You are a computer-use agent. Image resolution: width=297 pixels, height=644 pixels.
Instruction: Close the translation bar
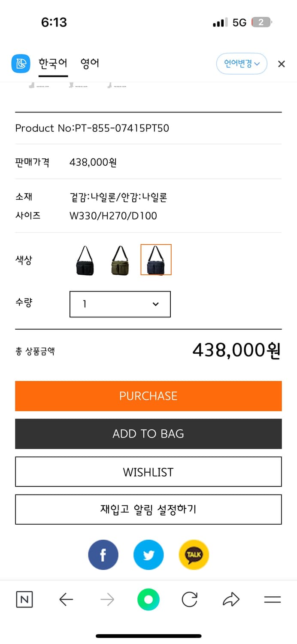point(282,64)
